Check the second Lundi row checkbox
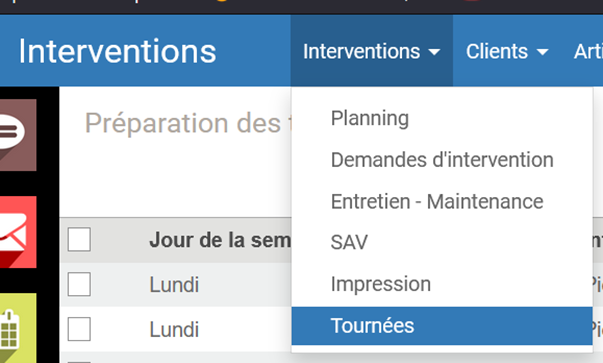The height and width of the screenshot is (363, 603). (79, 329)
